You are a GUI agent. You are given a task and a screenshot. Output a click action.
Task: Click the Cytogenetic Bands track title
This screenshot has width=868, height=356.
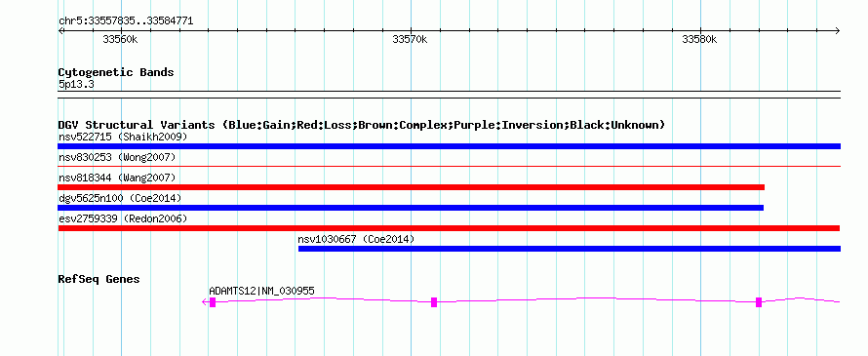pyautogui.click(x=116, y=72)
